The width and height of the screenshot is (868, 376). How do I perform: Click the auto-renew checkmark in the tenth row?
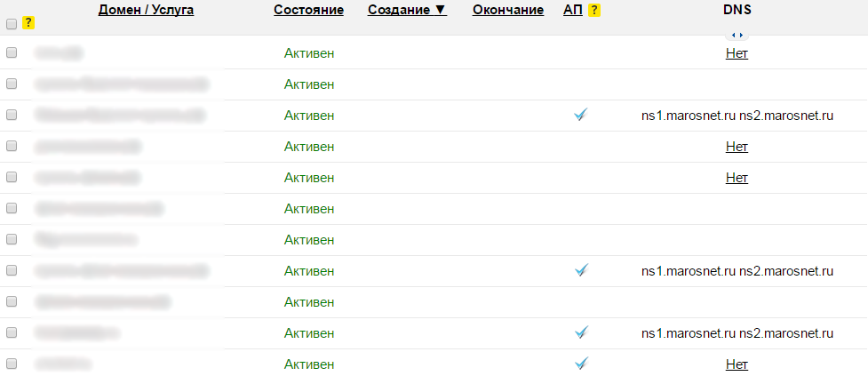581,332
